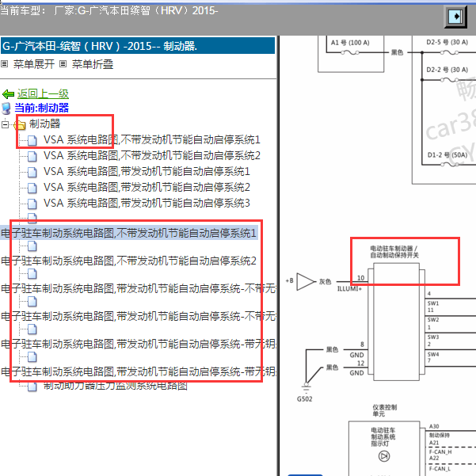
Task: Select the 制动器 folder label
Action: (44, 124)
